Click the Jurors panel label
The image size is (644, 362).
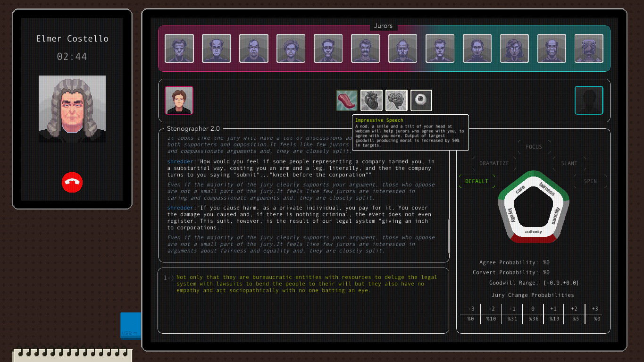[x=383, y=25]
